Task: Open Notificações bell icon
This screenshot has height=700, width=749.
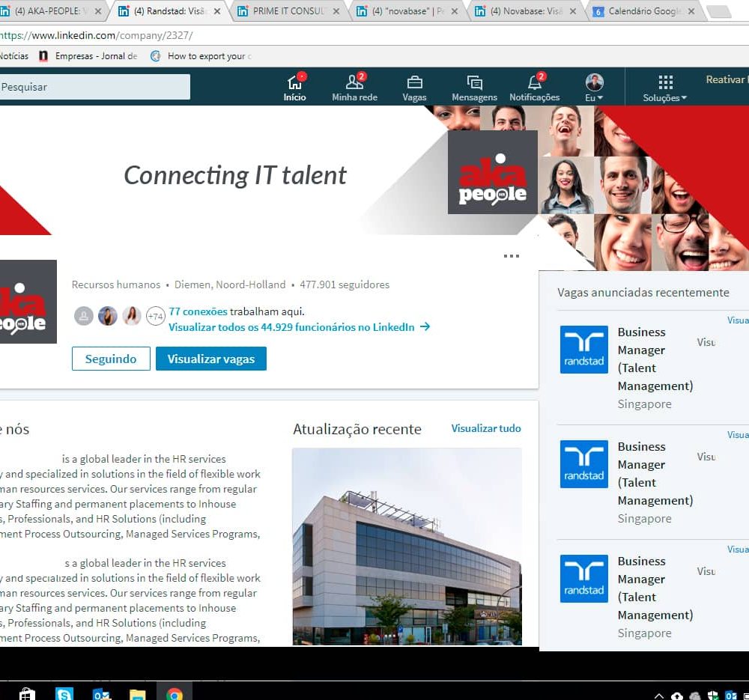Action: (x=535, y=88)
